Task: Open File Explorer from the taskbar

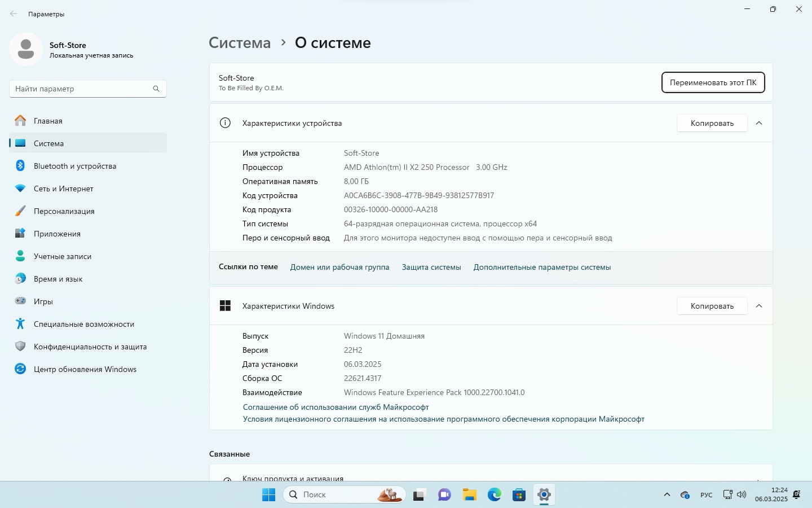Action: [470, 495]
